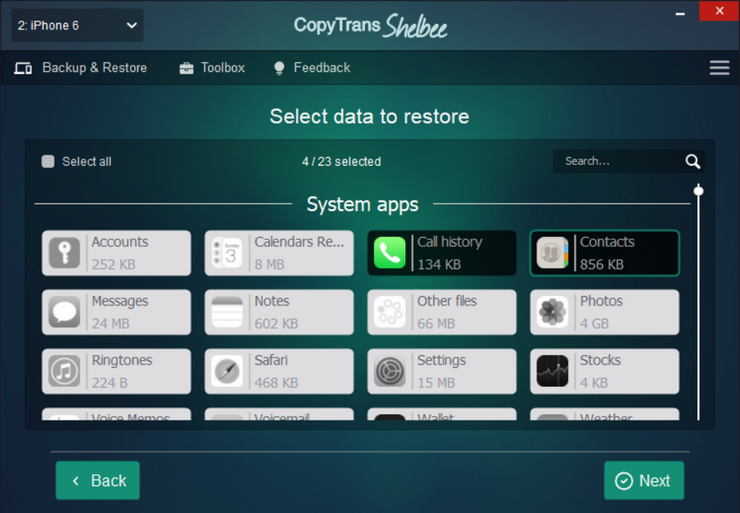Click the Stocks chart icon

pos(553,371)
